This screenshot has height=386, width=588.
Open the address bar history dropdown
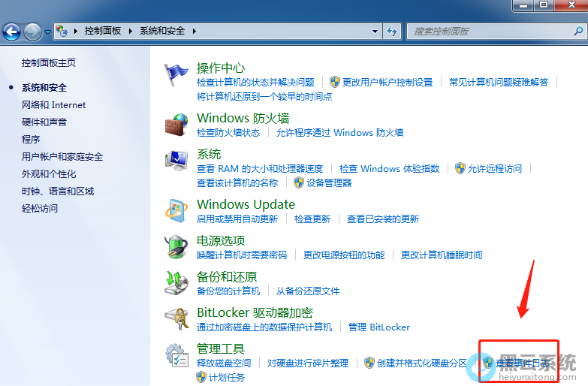click(x=375, y=32)
